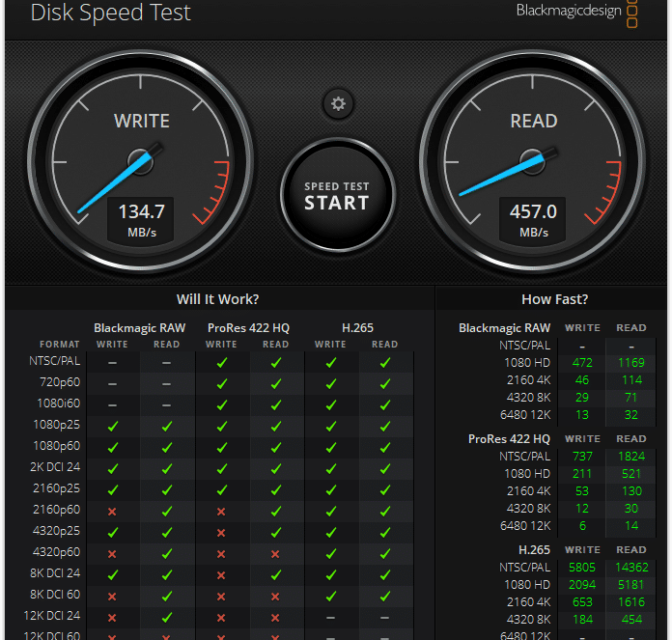
Task: Click the 2160p25 H.265 read checkmark
Action: [x=385, y=489]
